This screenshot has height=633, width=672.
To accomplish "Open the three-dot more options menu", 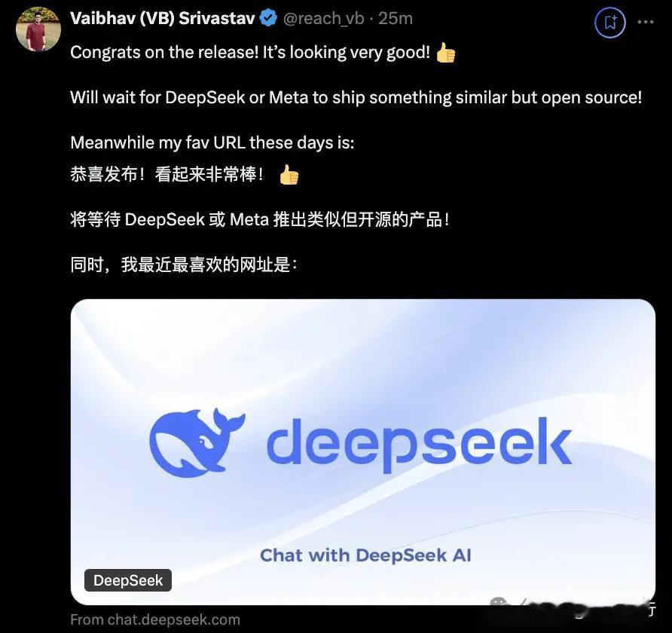I will 646,22.
